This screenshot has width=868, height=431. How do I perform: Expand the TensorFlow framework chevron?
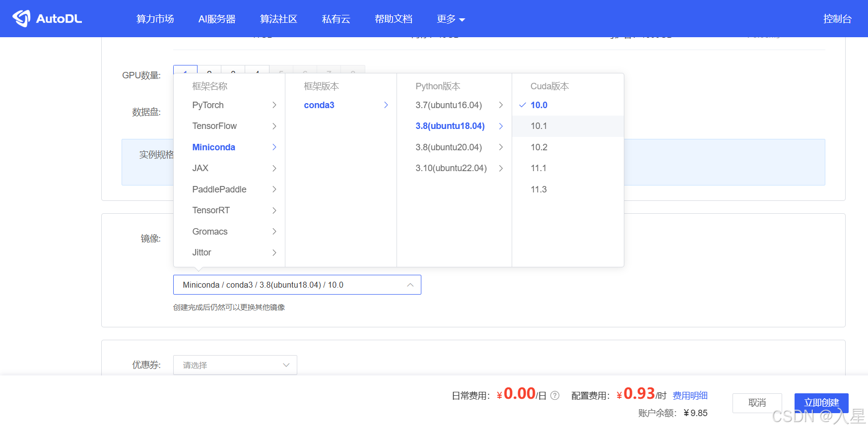[x=274, y=126]
